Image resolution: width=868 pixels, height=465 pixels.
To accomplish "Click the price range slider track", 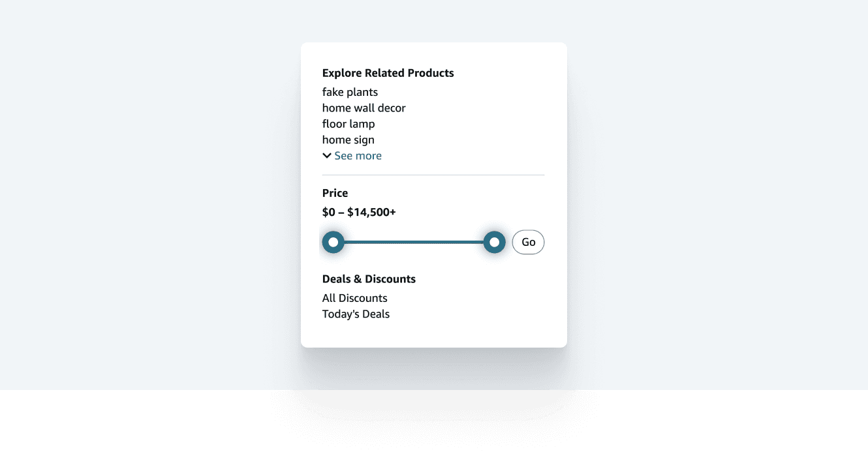I will 414,242.
